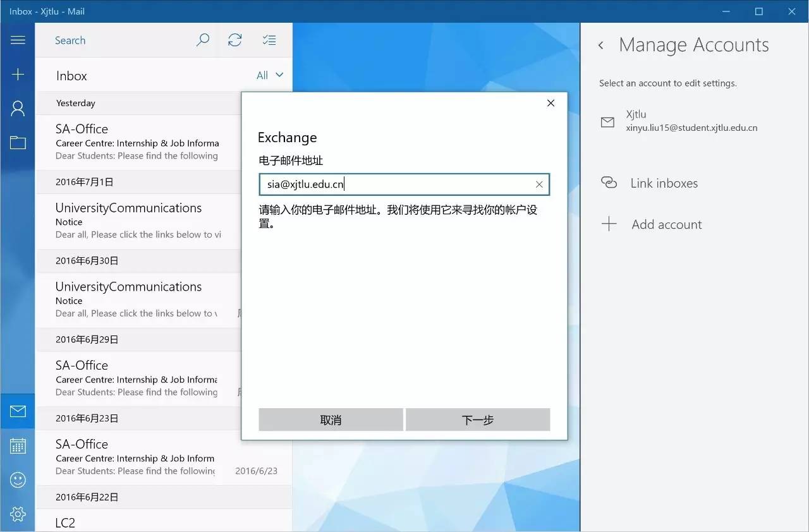Click the 下一步 next button
This screenshot has width=809, height=532.
click(x=478, y=420)
